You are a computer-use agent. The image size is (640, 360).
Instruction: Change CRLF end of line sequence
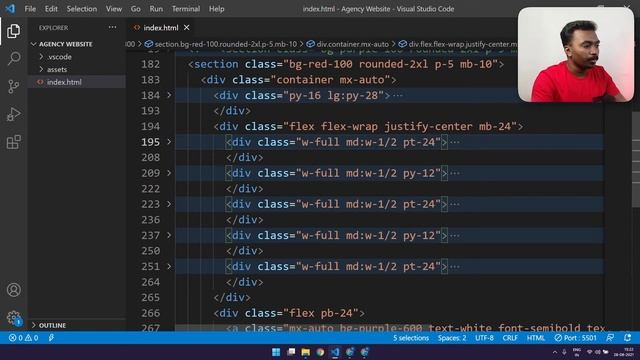[510, 338]
